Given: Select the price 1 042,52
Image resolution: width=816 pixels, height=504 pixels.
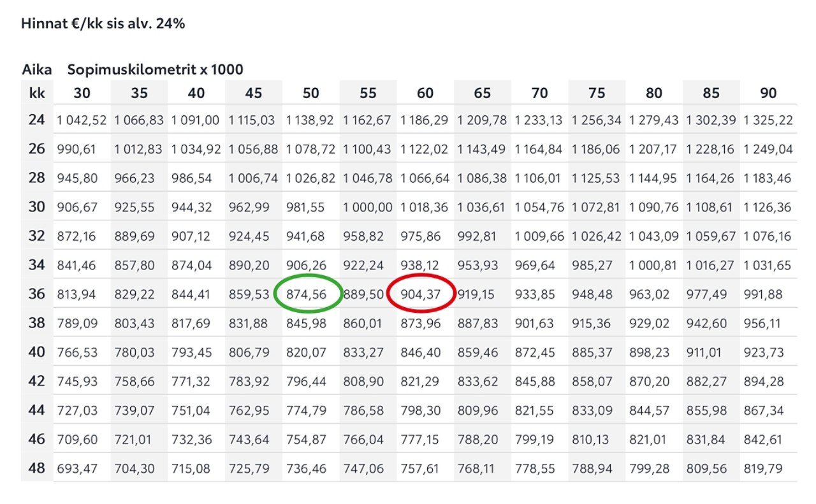Looking at the screenshot, I should [82, 120].
